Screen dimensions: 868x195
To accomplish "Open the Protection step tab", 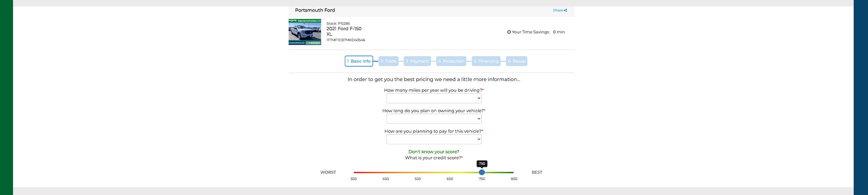I will tap(451, 61).
